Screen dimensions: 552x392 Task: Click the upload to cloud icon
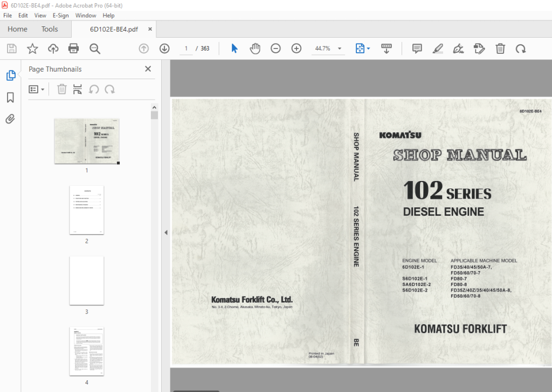click(53, 48)
